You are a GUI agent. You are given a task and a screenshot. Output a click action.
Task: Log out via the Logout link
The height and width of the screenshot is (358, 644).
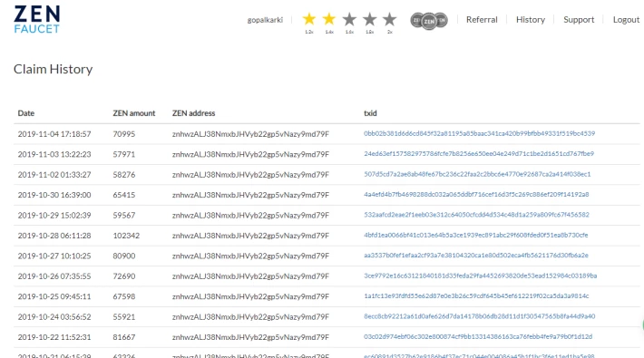pyautogui.click(x=626, y=20)
